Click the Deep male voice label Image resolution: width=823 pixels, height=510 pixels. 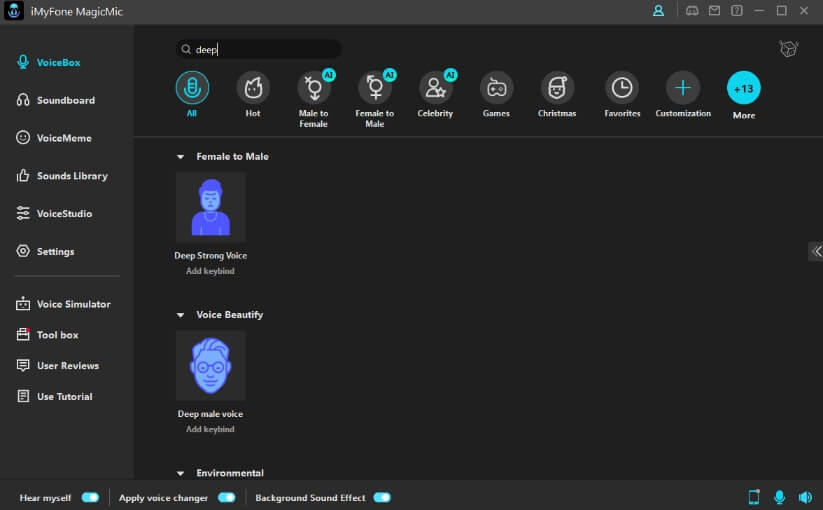(x=210, y=414)
